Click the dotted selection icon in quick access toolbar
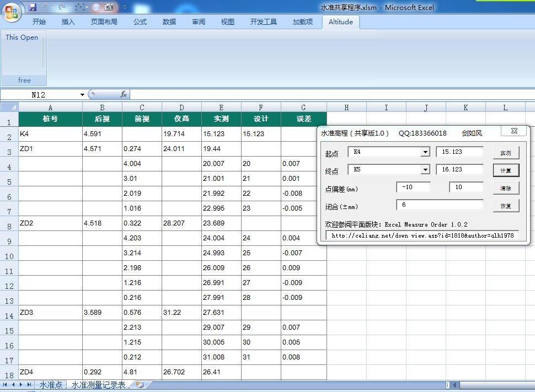 pyautogui.click(x=79, y=7)
